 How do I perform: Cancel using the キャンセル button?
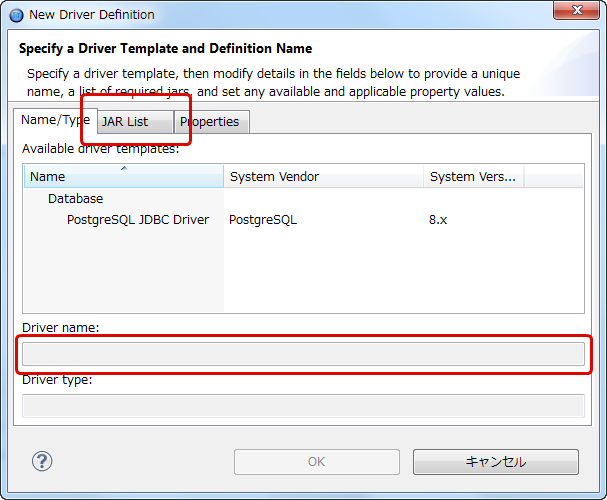point(496,462)
